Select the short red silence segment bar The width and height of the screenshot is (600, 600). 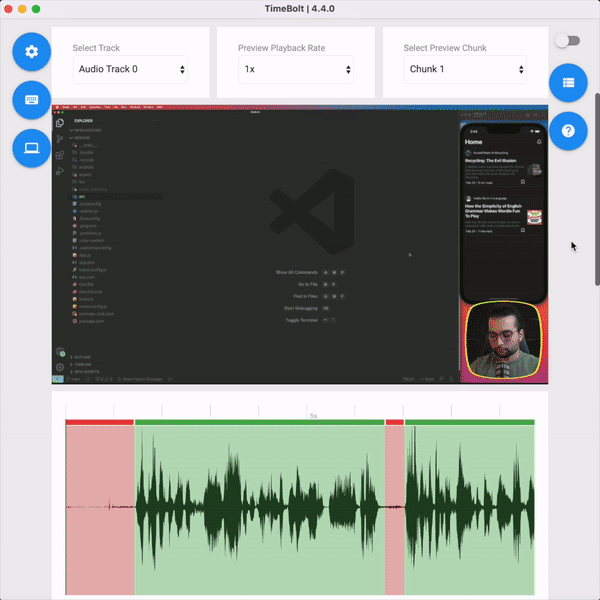395,422
